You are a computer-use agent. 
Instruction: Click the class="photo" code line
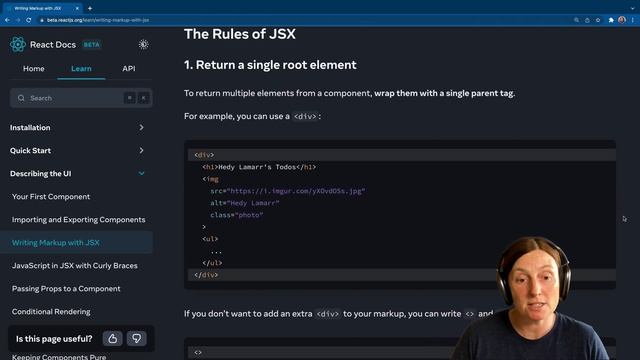coord(237,215)
